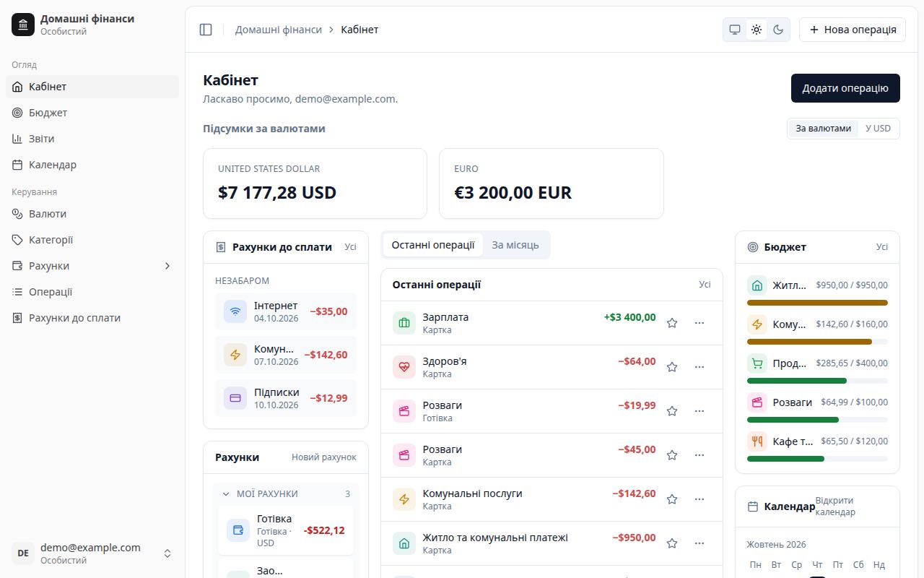Click the fork icon for Кафе budget
Image resolution: width=924 pixels, height=578 pixels.
coord(757,441)
